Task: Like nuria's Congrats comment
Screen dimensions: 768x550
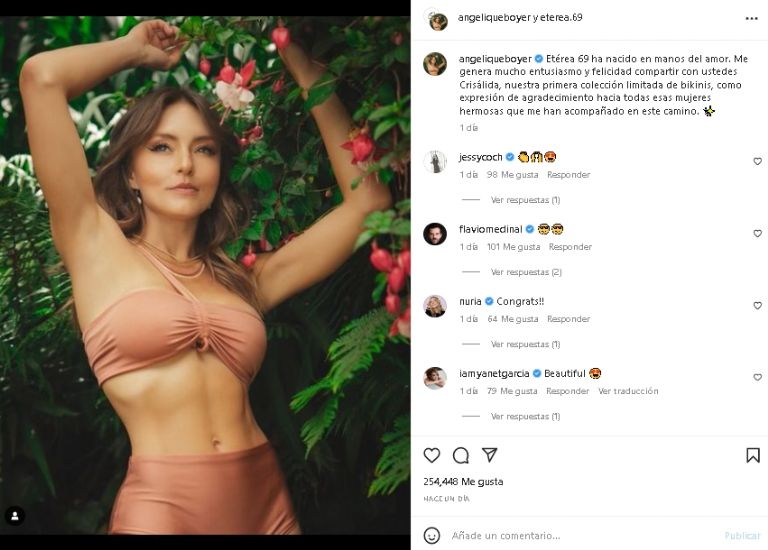Action: (757, 305)
